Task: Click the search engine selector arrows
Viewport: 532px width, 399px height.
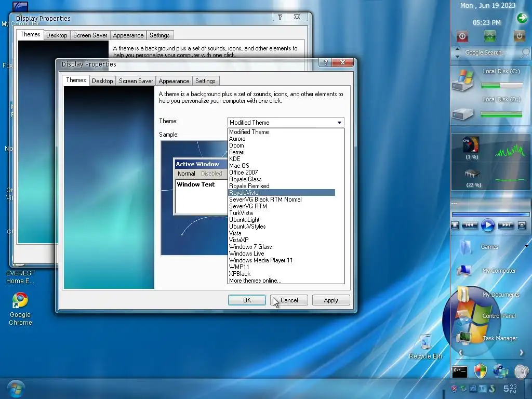Action: click(x=457, y=52)
